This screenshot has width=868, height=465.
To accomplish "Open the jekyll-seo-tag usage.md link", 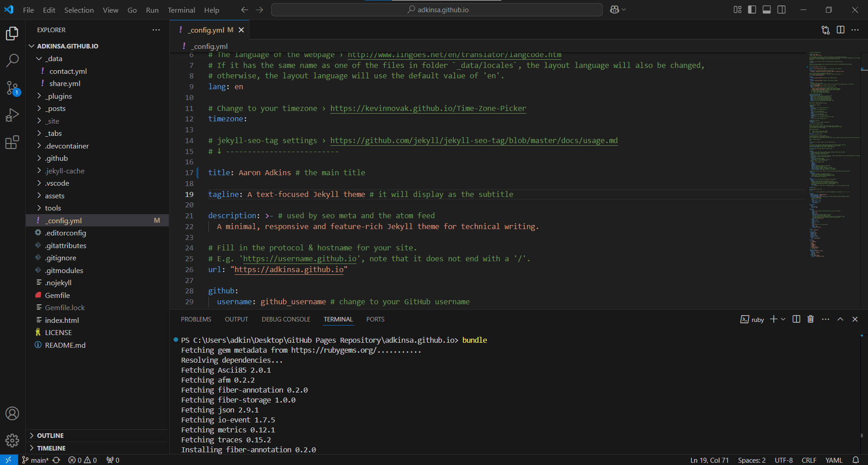I will tap(474, 140).
